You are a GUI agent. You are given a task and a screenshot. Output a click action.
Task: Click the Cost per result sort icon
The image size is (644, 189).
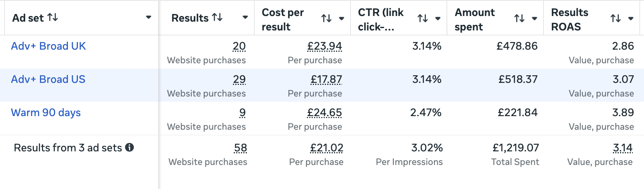[326, 18]
